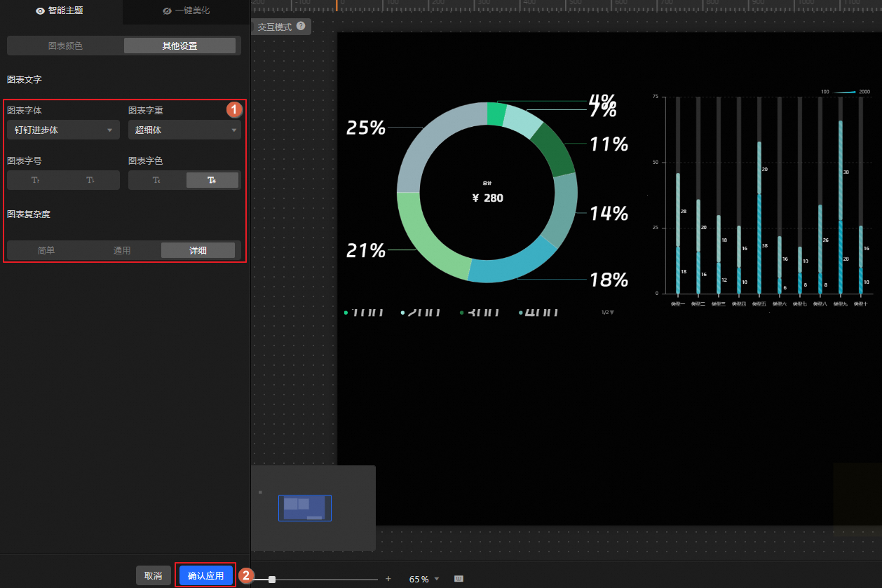
Task: Click the 图表复杂度 section heading
Action: pyautogui.click(x=29, y=214)
